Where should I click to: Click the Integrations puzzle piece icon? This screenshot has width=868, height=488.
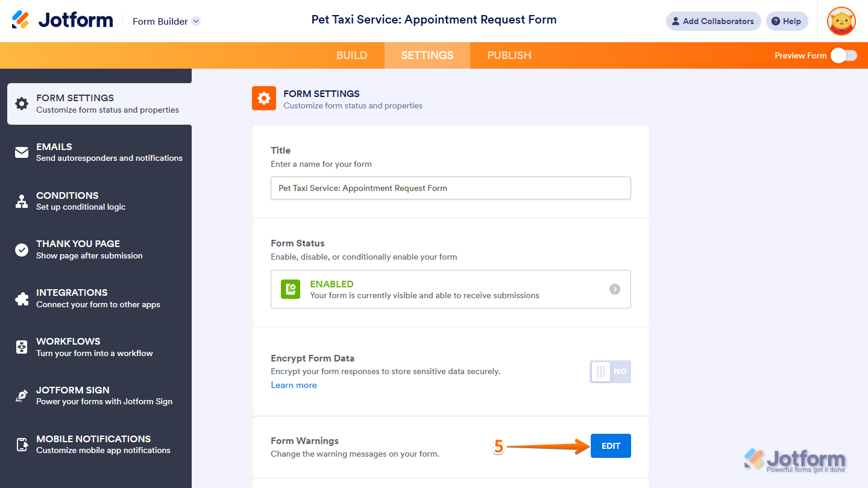pos(22,298)
